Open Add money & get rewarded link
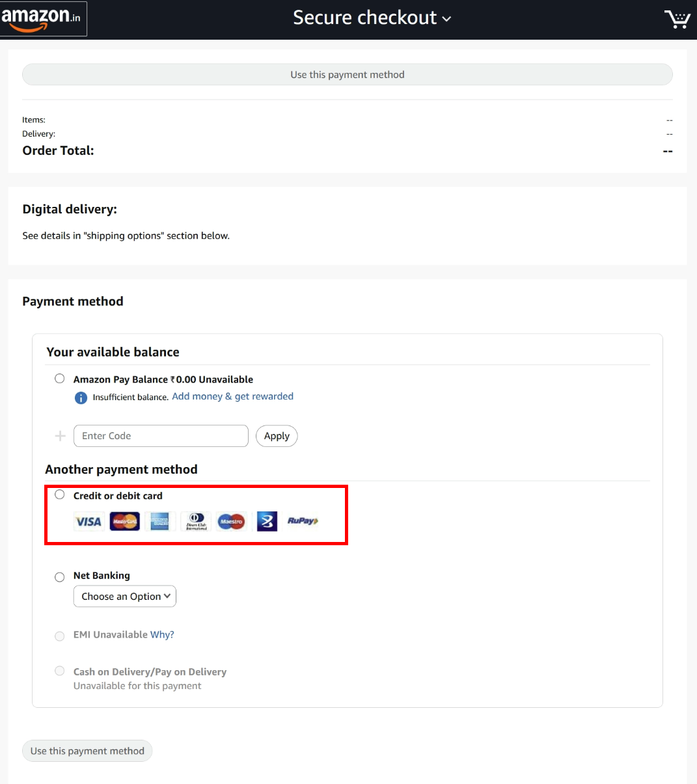Screen dimensions: 697x784 click(x=232, y=396)
